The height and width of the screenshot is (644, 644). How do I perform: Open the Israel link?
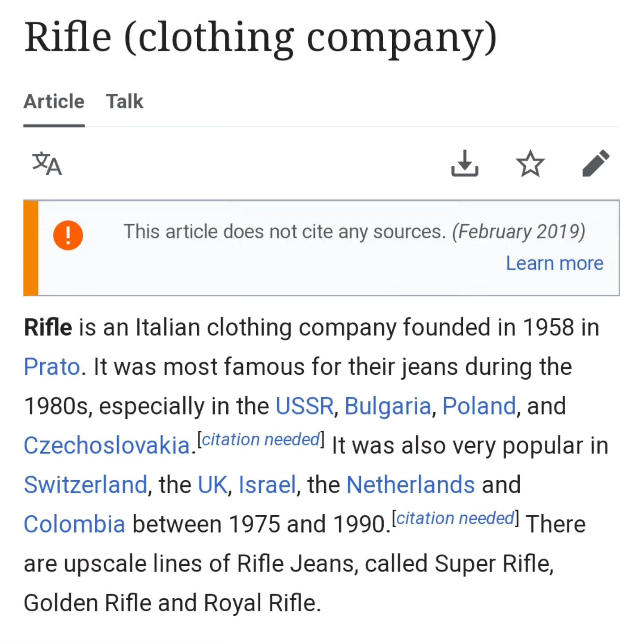(x=267, y=485)
